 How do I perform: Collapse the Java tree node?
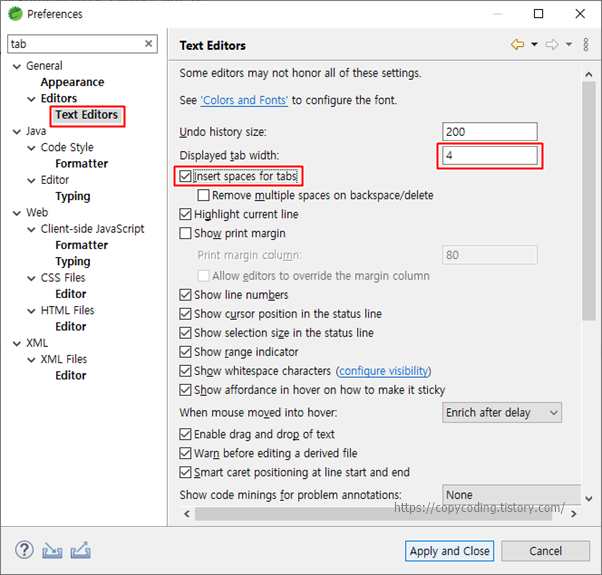[17, 132]
